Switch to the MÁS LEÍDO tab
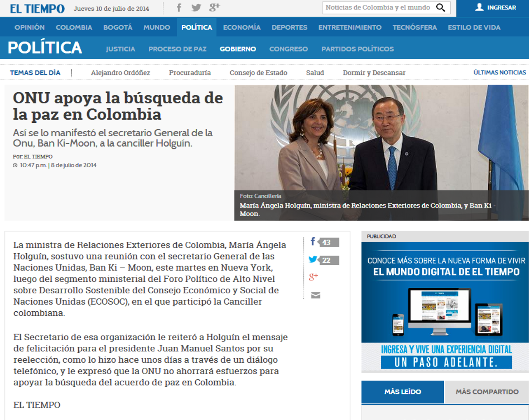 pyautogui.click(x=403, y=392)
